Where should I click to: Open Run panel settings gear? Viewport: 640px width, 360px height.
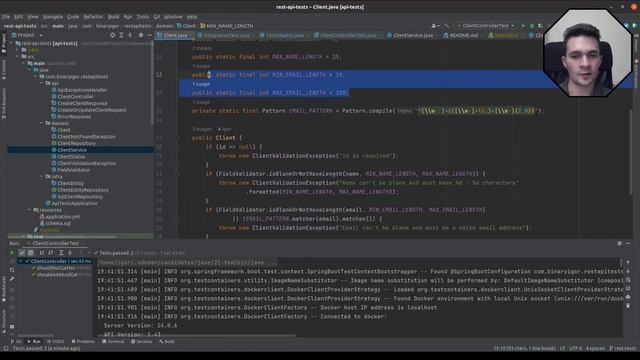[x=620, y=243]
